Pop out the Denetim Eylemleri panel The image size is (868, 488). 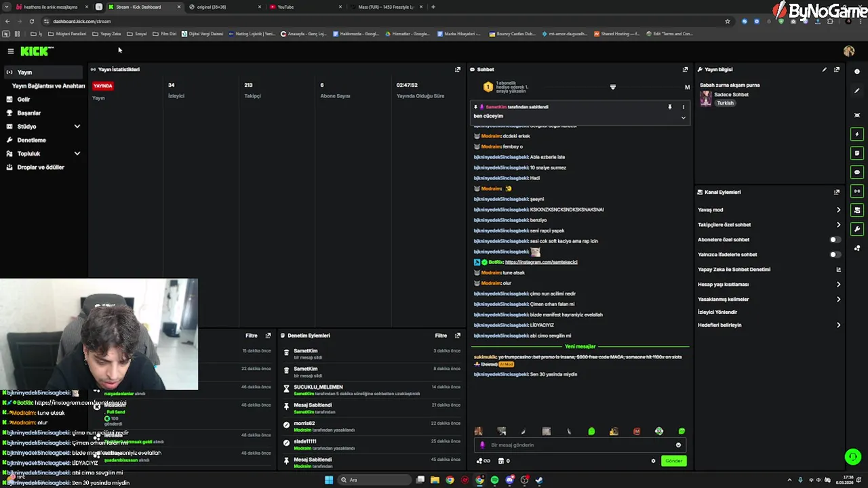click(458, 335)
